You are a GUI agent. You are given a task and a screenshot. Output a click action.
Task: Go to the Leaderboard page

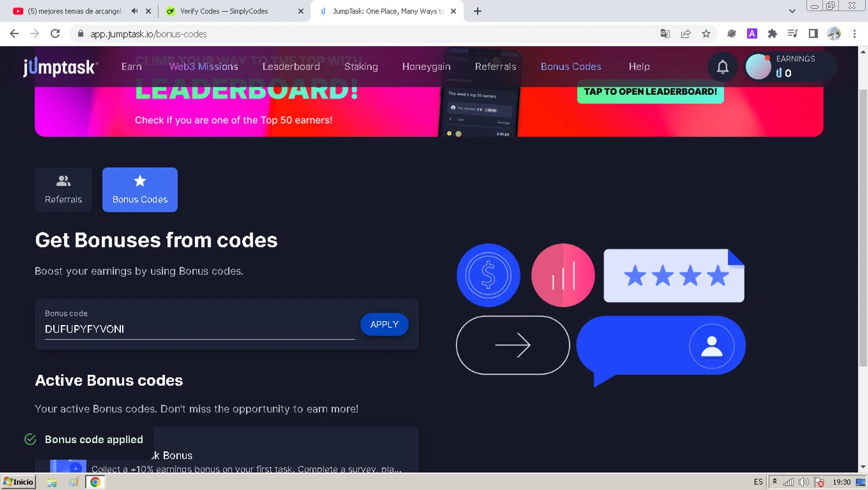click(291, 67)
